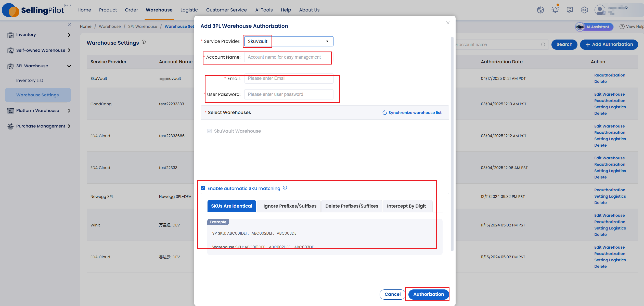Collapse the 3PL Warehouse sidebar menu

click(69, 66)
